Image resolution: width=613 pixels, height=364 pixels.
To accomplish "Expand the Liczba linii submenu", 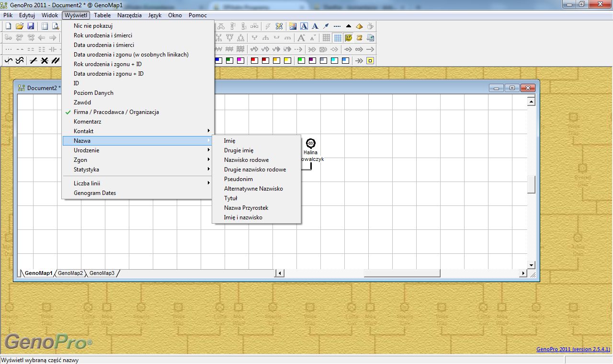I will [138, 183].
